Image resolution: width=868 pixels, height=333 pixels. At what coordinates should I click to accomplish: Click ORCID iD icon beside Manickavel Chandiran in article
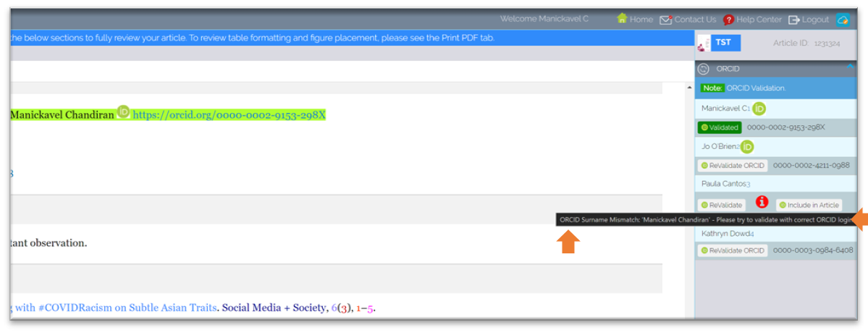point(123,112)
